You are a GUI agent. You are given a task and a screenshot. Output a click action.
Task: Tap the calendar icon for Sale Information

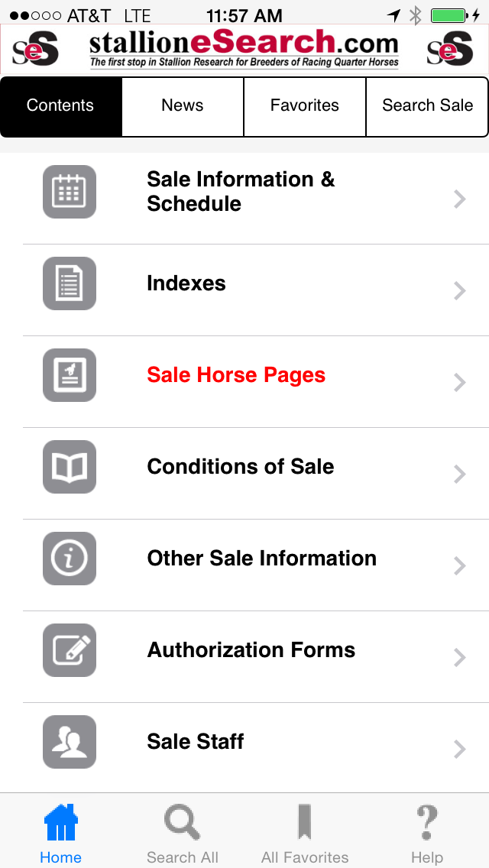70,192
